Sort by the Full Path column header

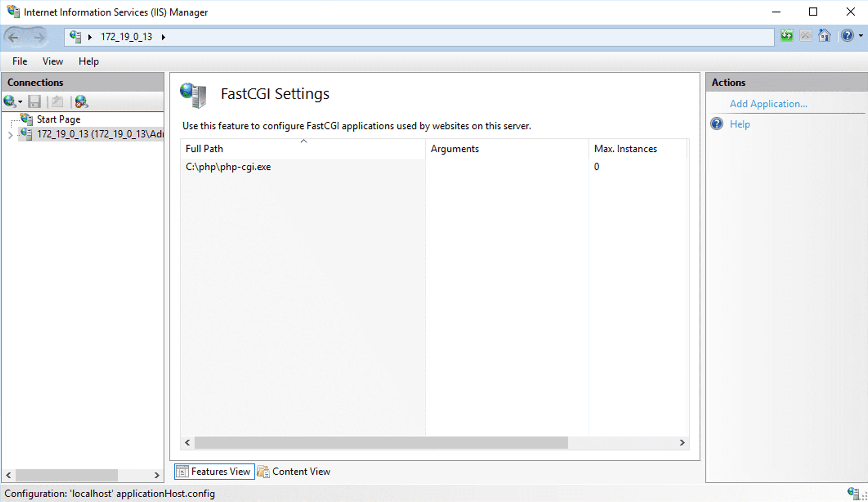(x=303, y=149)
